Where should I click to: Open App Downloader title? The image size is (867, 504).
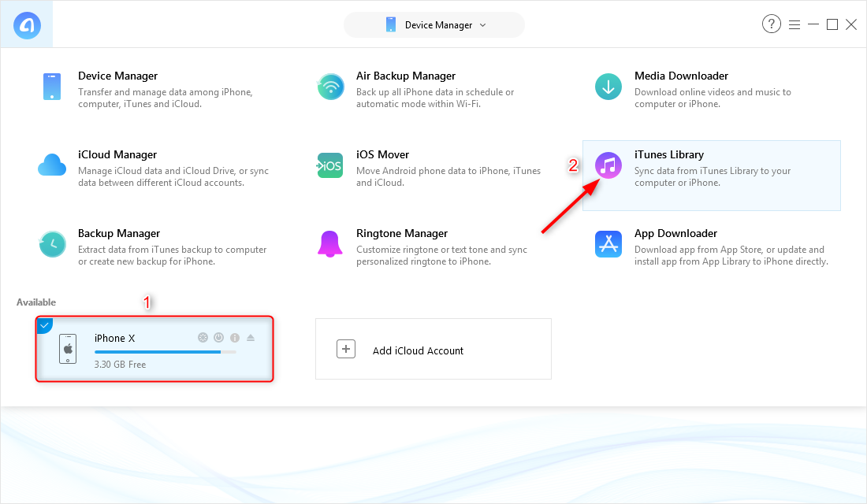point(675,233)
